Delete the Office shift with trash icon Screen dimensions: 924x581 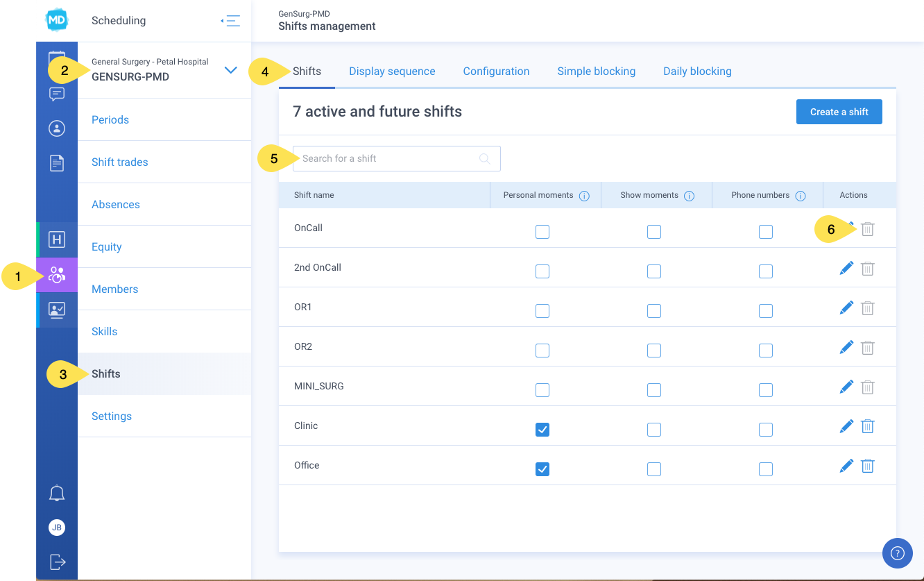pos(867,466)
